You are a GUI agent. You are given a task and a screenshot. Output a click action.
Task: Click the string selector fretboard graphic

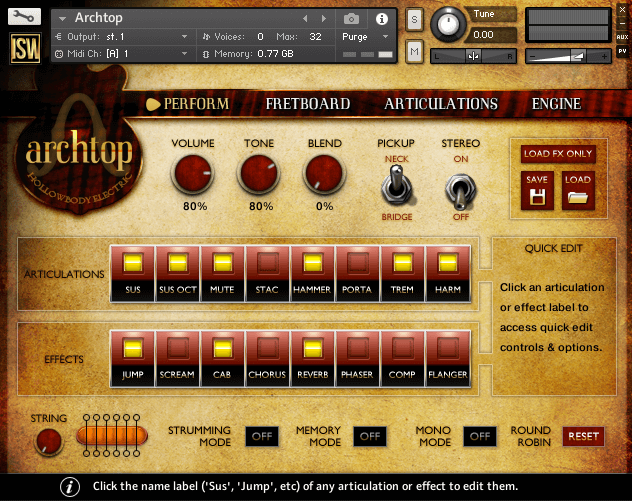(x=112, y=435)
